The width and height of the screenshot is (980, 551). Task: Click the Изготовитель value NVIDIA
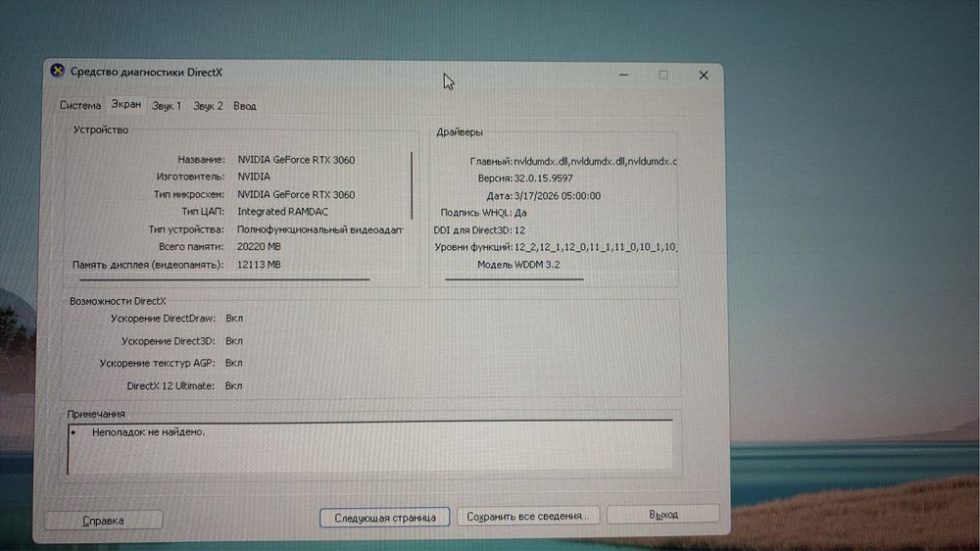pyautogui.click(x=254, y=176)
